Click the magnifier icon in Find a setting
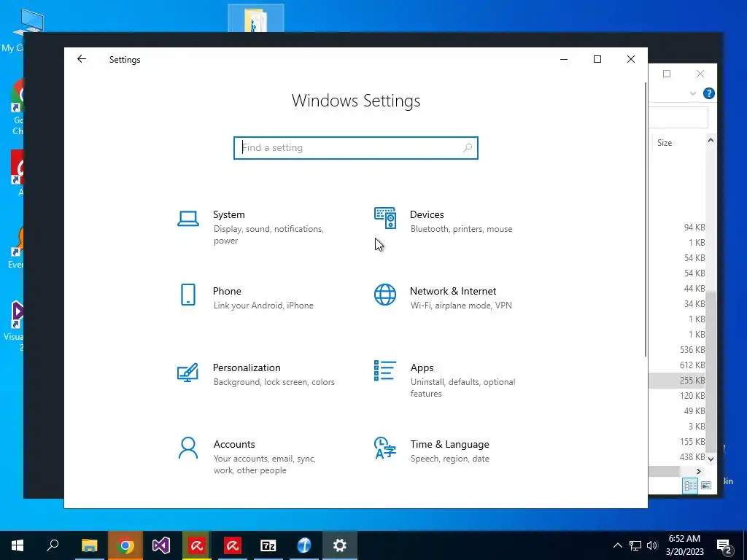The image size is (747, 560). (x=468, y=147)
